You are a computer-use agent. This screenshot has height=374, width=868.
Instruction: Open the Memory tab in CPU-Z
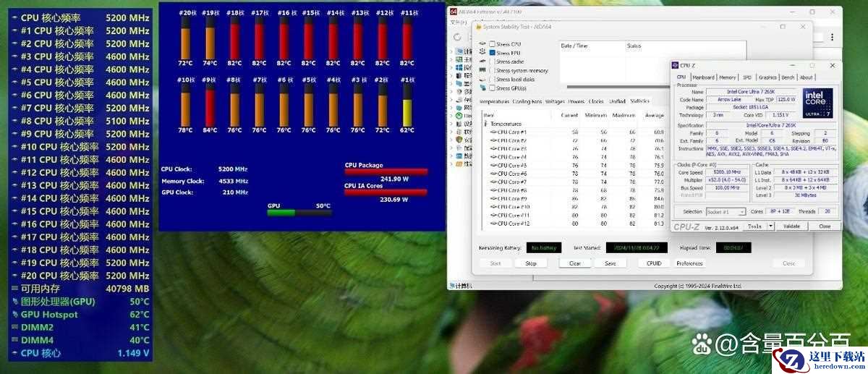728,77
